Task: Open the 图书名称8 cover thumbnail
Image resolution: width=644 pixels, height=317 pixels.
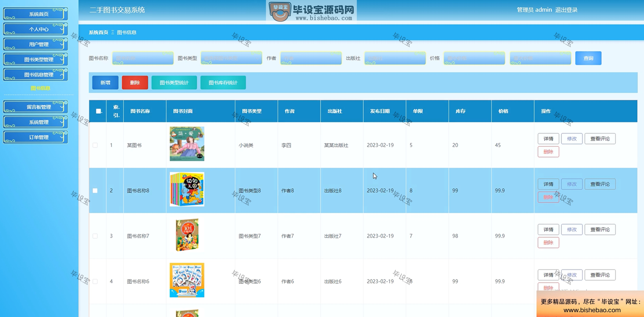Action: tap(187, 189)
